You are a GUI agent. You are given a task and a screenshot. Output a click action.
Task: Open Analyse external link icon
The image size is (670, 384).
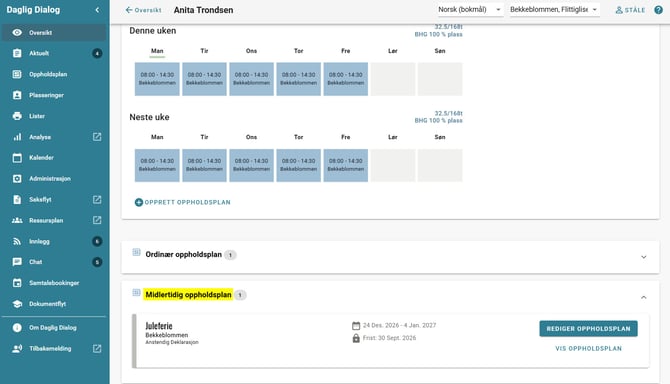97,137
